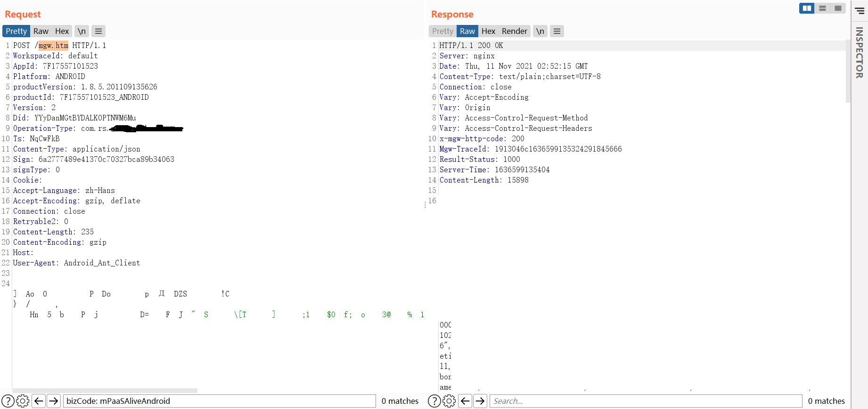Image resolution: width=868 pixels, height=409 pixels.
Task: Toggle non-printable chars in Response pane
Action: point(540,31)
